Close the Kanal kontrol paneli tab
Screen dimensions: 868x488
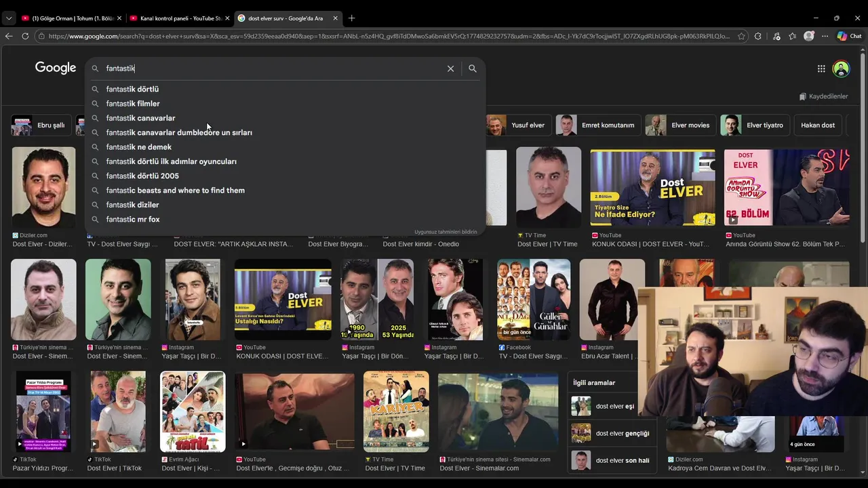227,18
